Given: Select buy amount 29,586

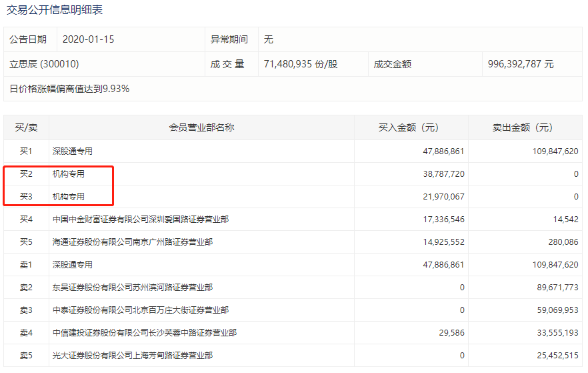Looking at the screenshot, I should 452,333.
